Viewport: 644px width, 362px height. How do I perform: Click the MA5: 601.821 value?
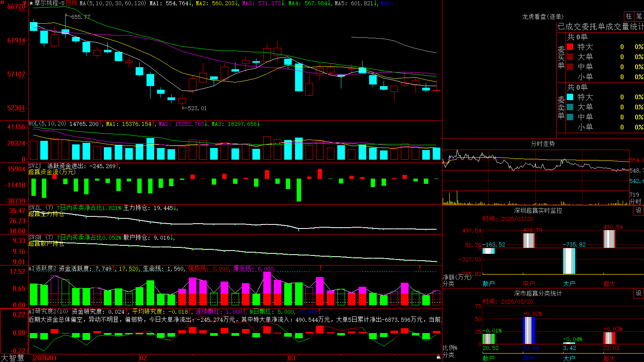pos(356,3)
